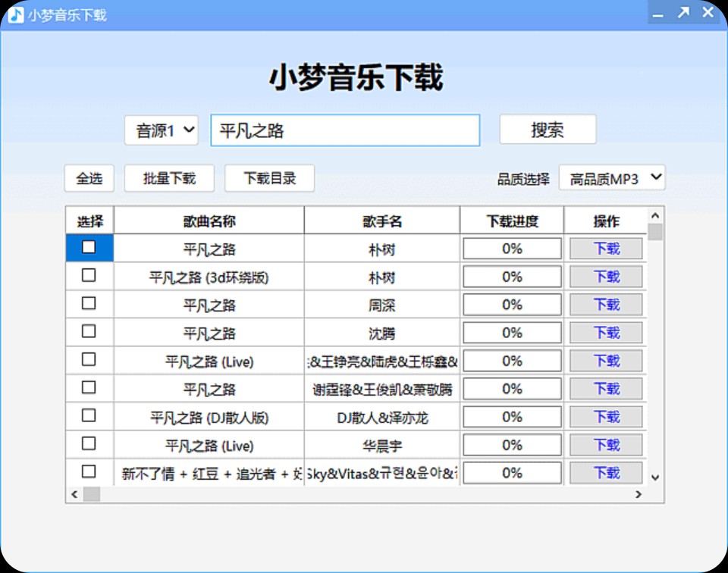Check the box for 平凡之路 (3d环绕版)
The image size is (728, 573).
89,275
